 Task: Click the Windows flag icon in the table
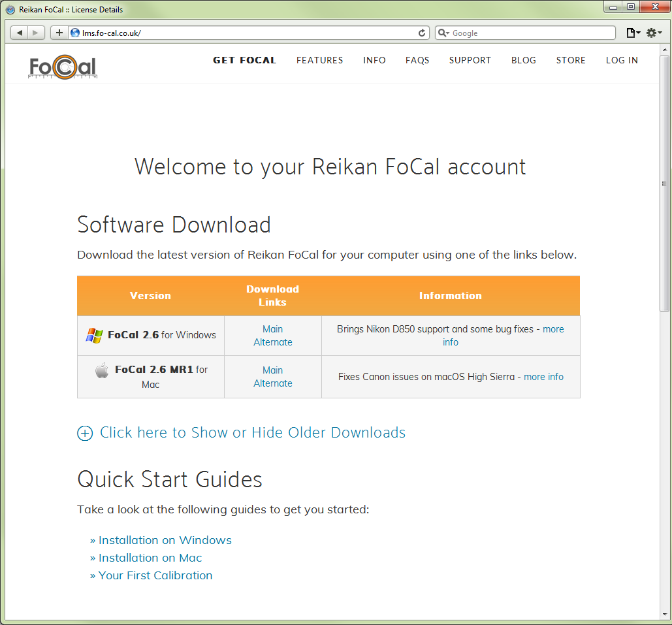point(94,336)
